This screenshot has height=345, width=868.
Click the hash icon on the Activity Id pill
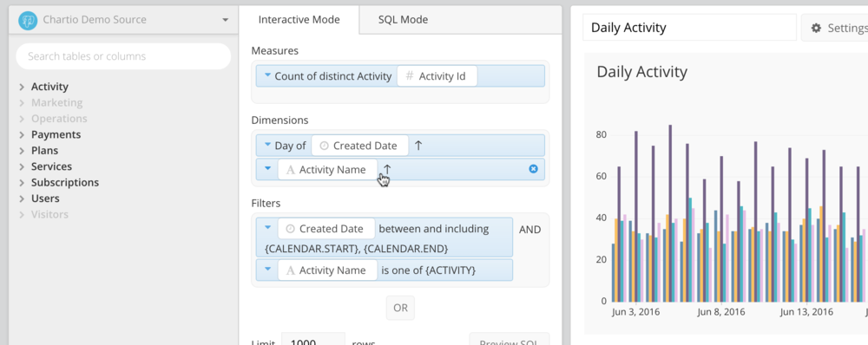[x=410, y=76]
